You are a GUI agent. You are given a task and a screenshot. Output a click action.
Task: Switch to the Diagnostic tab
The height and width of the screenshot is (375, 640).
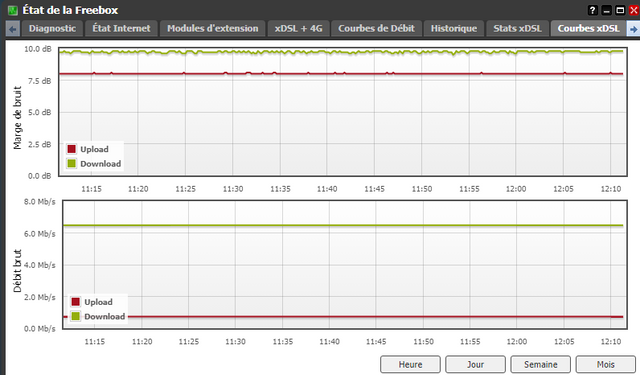pyautogui.click(x=52, y=29)
